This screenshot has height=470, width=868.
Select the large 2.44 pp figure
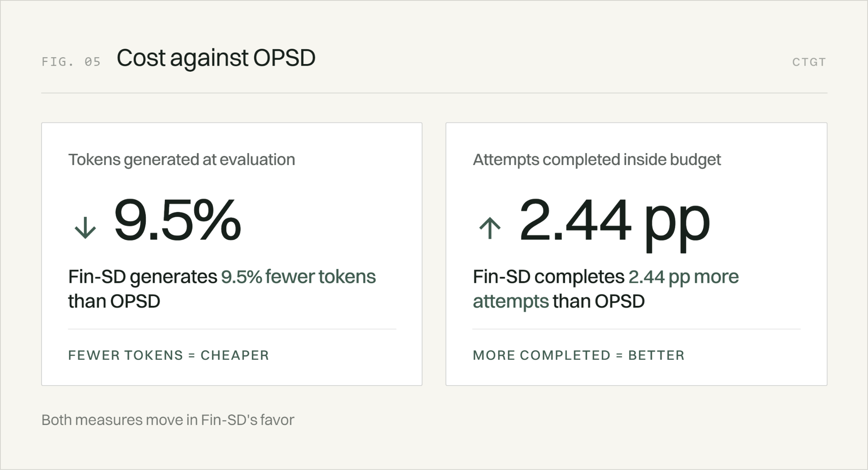614,225
